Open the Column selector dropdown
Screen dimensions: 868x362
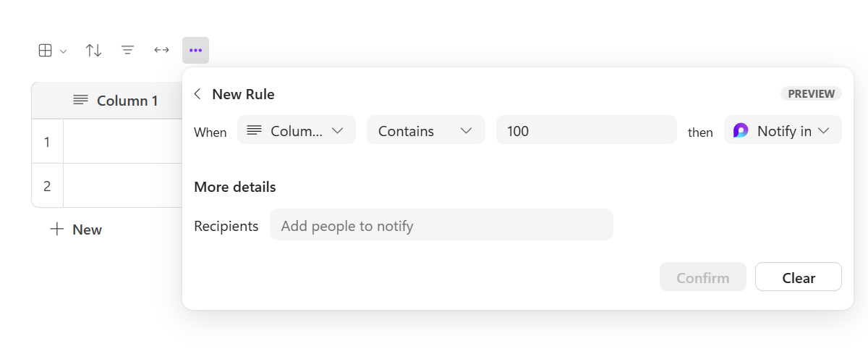tap(297, 130)
